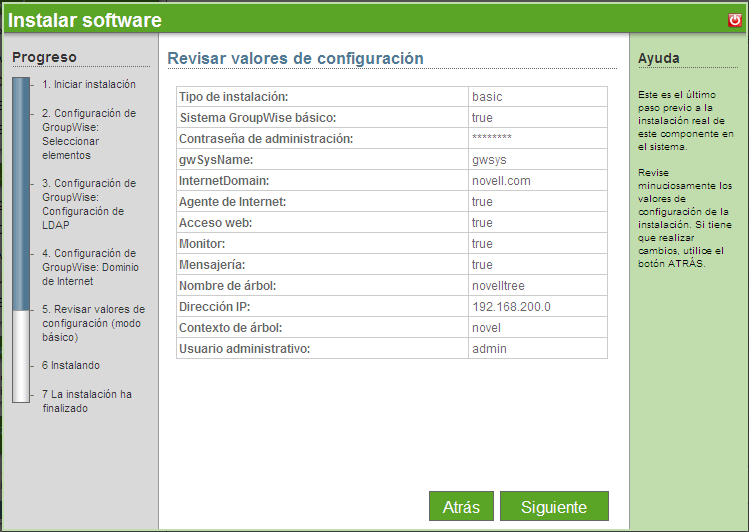The image size is (749, 532).
Task: Click the Agente de Internet label
Action: tap(233, 202)
